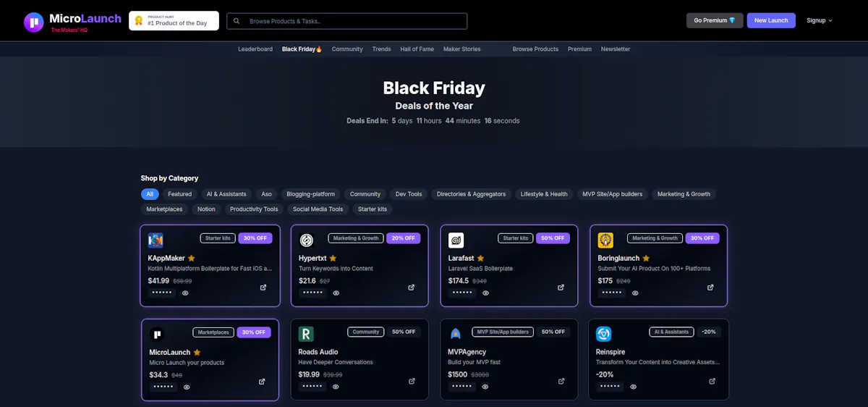Open Larafast external link icon
Screen dimensions: 868x407
pyautogui.click(x=561, y=288)
